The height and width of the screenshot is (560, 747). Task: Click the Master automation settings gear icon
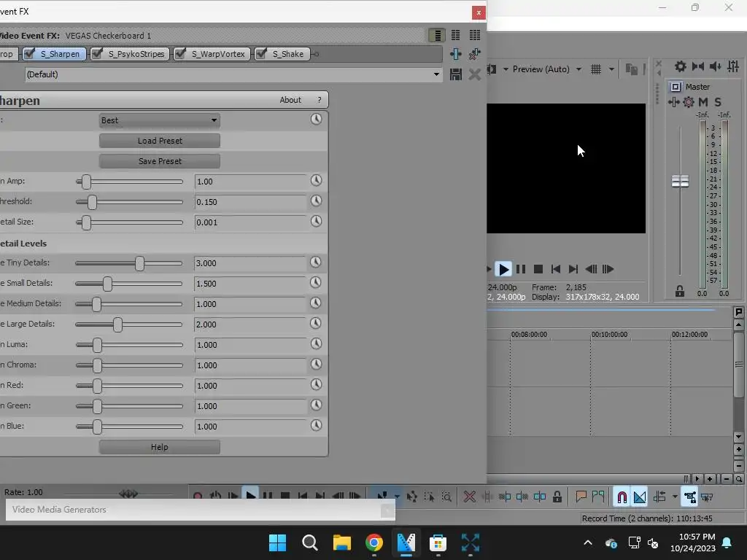(x=689, y=102)
